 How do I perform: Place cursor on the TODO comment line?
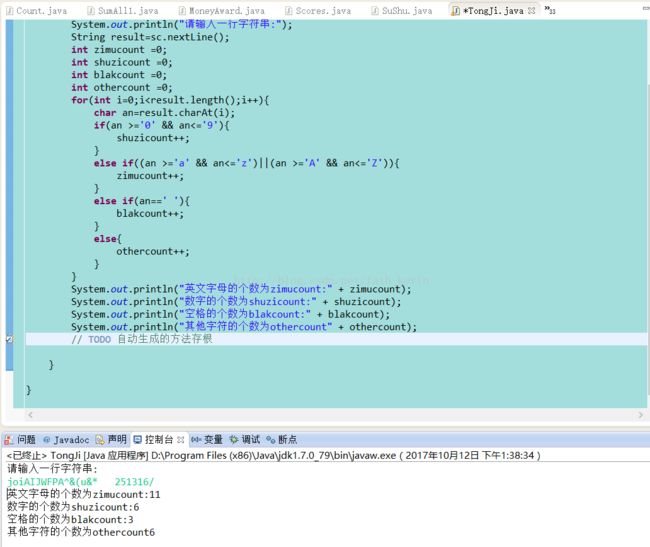tap(300, 340)
